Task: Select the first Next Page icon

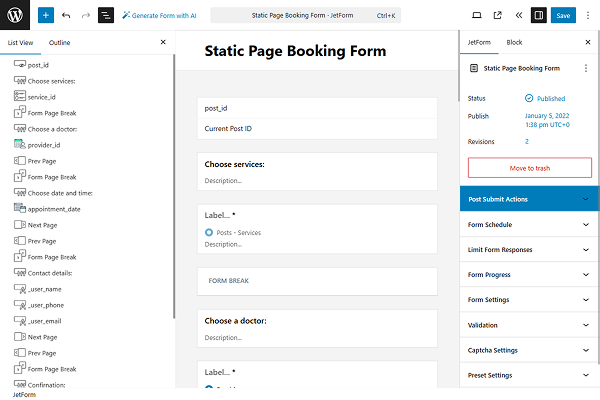Action: coord(20,224)
